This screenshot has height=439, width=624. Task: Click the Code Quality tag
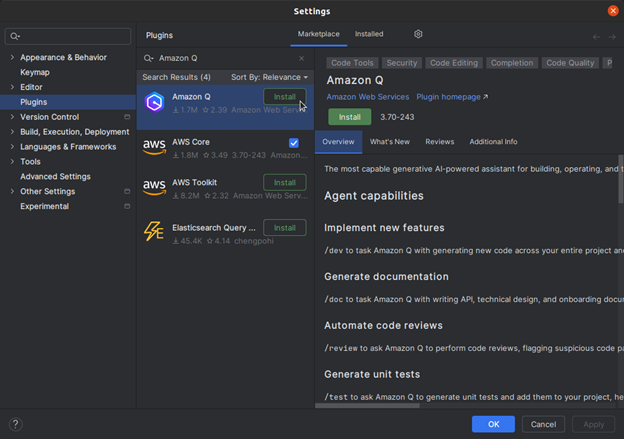(x=570, y=63)
